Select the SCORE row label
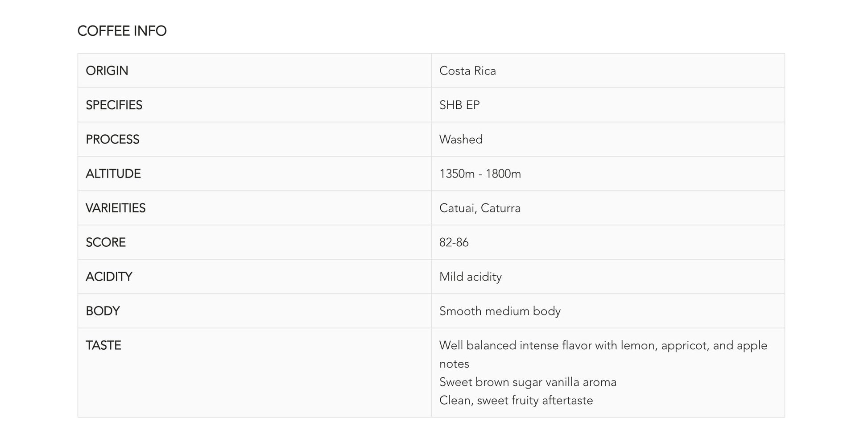Image resolution: width=868 pixels, height=447 pixels. [x=106, y=242]
